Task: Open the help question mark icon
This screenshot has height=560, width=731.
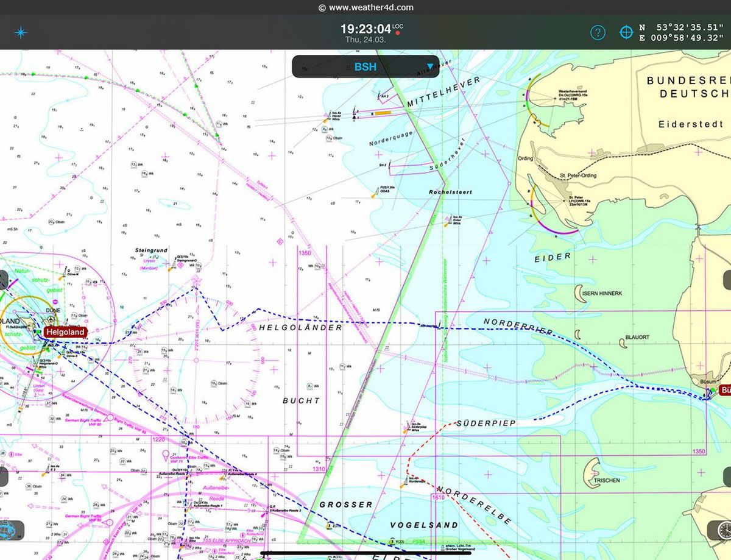Action: point(598,32)
